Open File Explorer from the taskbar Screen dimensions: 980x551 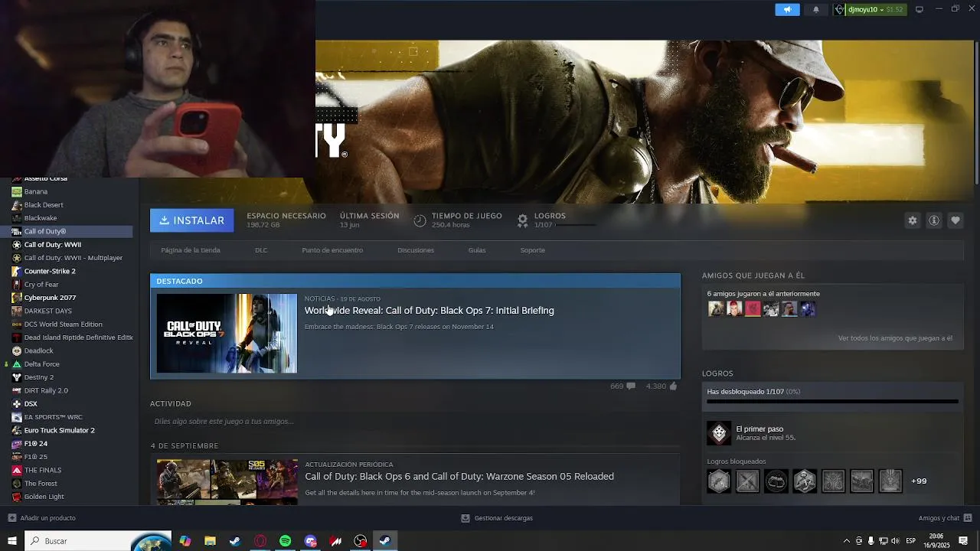[210, 541]
